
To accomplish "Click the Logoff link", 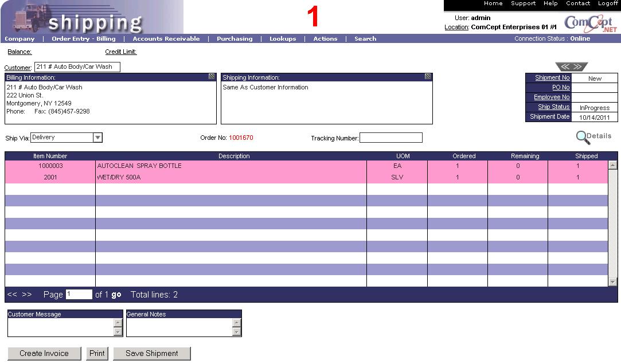I will 608,3.
